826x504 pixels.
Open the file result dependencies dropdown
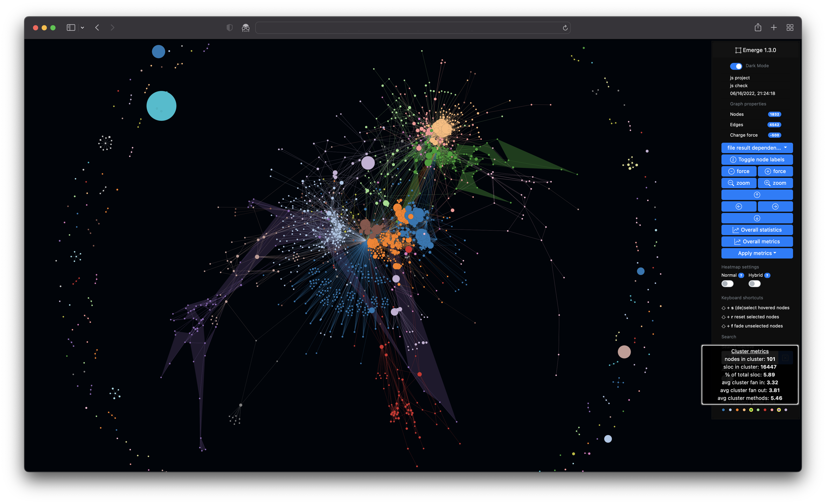(757, 148)
